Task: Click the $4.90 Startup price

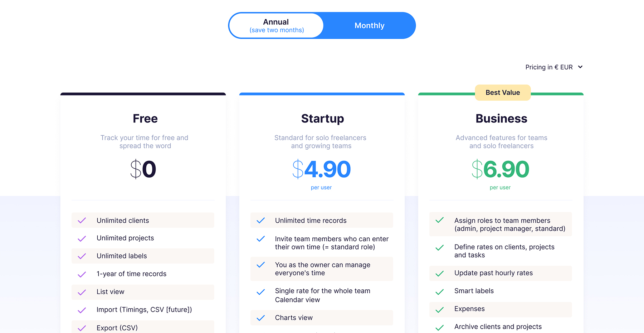Action: coord(321,169)
